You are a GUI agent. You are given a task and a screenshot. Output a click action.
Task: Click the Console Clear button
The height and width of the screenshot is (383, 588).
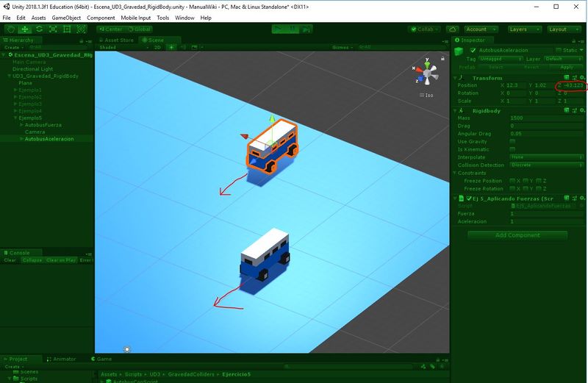pyautogui.click(x=10, y=260)
